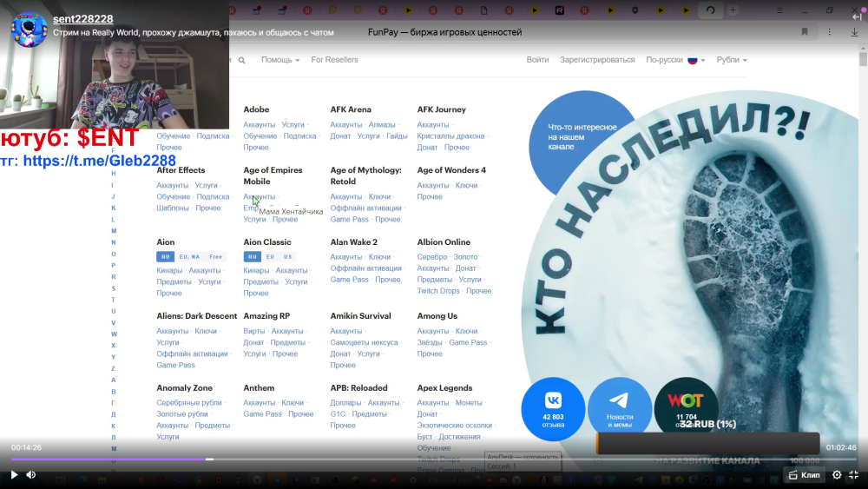
Task: Select RU server under Aion Classic
Action: tap(252, 256)
